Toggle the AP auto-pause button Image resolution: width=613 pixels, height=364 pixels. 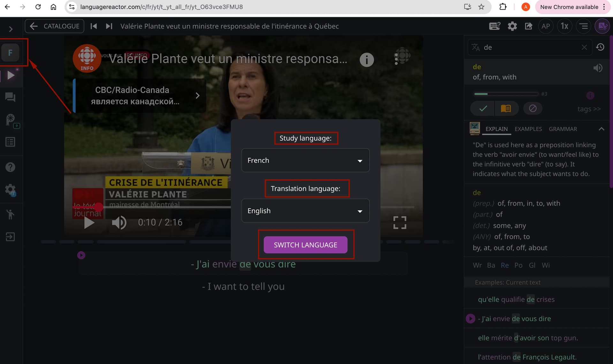tap(546, 26)
